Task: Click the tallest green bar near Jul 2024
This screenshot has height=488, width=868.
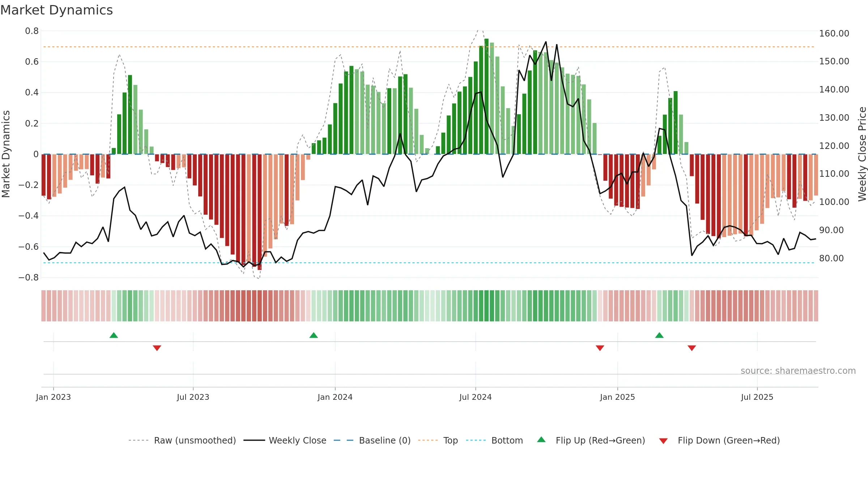Action: 486,96
